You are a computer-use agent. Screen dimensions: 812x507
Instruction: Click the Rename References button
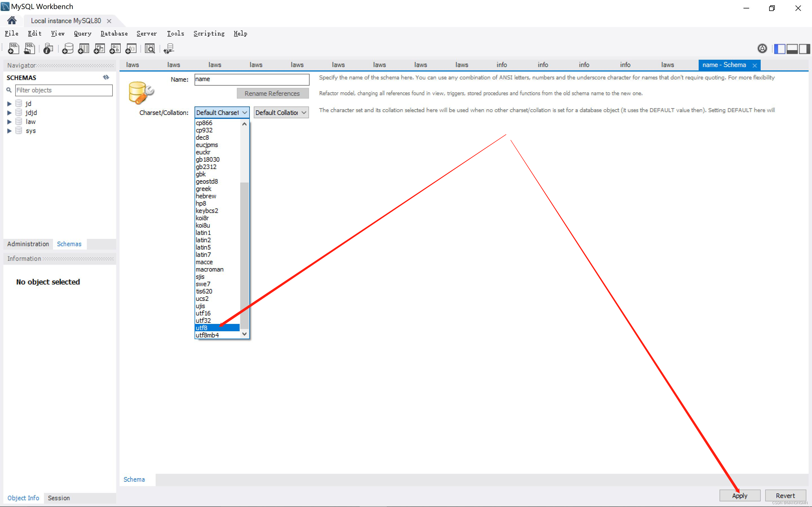(x=272, y=93)
